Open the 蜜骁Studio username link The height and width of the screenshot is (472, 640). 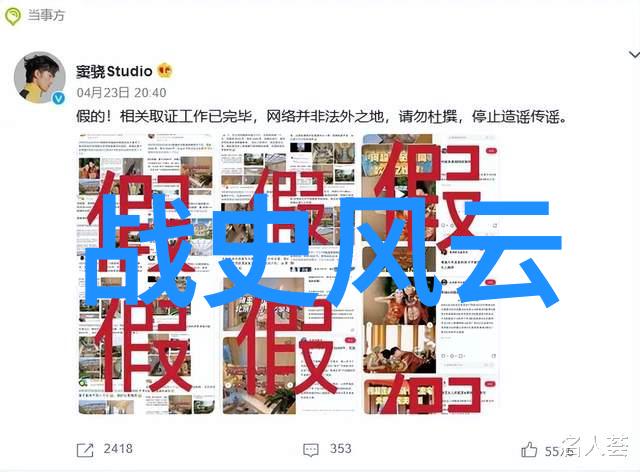pos(114,71)
